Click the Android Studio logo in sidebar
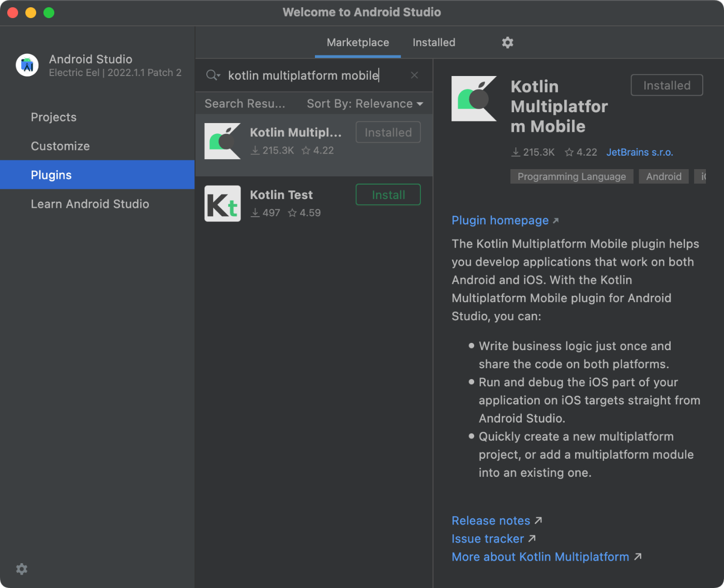This screenshot has height=588, width=724. (27, 65)
